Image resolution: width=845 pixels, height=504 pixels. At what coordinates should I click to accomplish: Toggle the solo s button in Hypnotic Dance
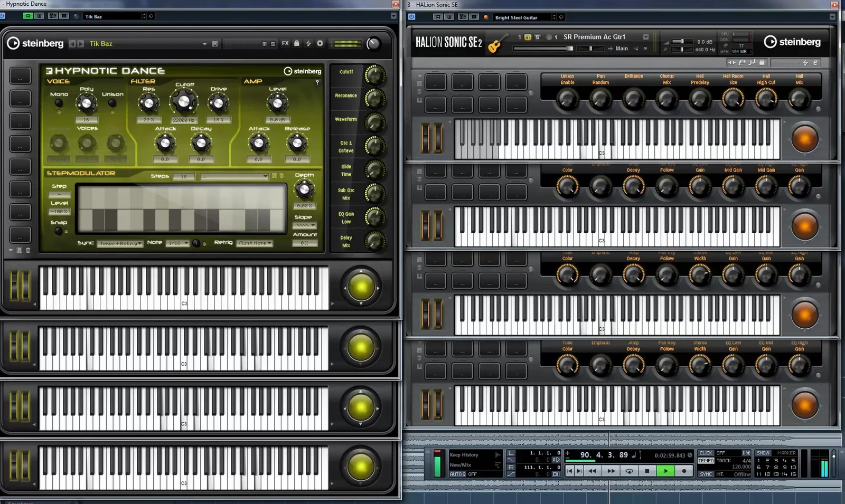coord(273,44)
